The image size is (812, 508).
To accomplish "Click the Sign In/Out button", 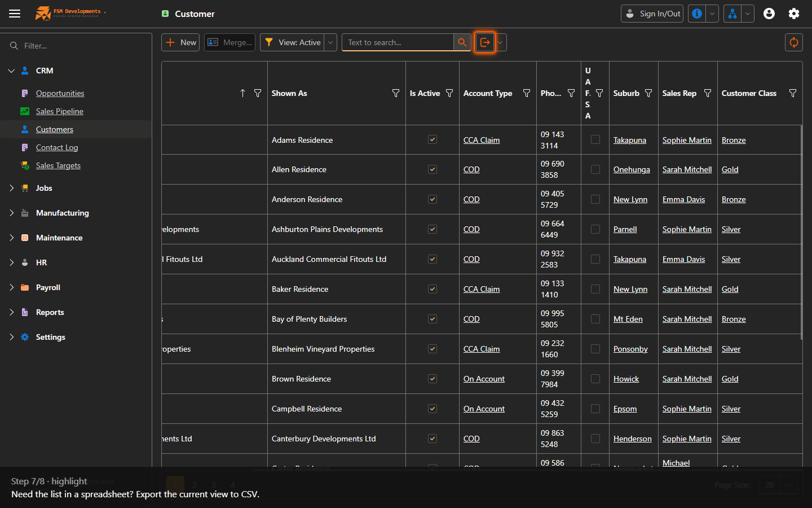I will click(x=652, y=14).
